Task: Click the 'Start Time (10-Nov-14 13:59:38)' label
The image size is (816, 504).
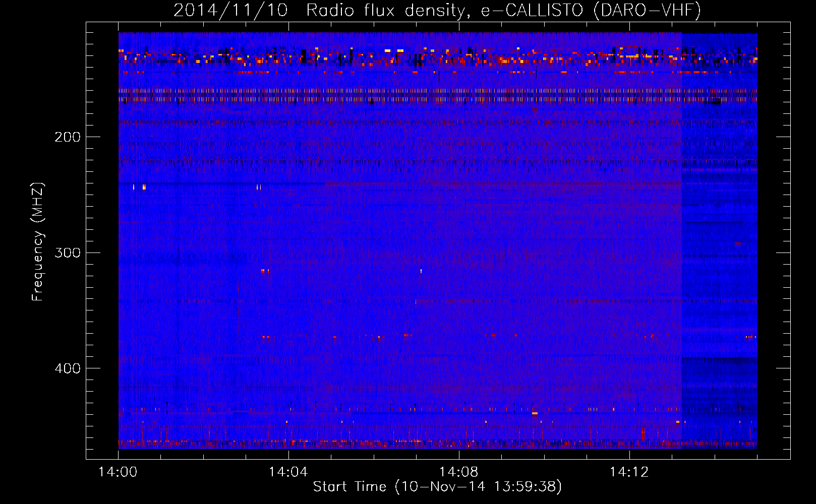Action: [x=437, y=487]
